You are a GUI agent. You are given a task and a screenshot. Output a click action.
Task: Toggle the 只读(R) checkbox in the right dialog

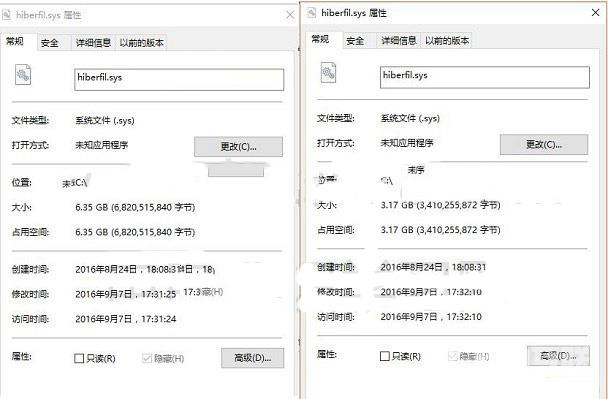384,356
